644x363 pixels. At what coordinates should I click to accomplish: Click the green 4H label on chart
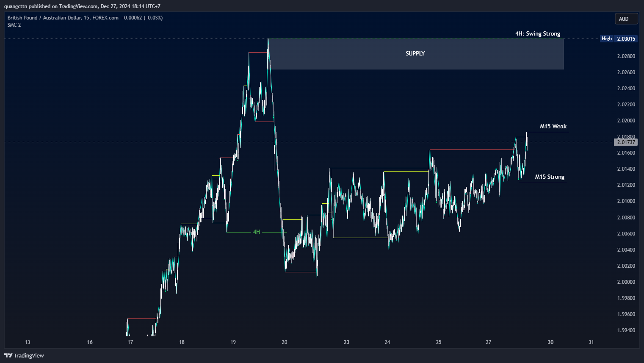(257, 232)
